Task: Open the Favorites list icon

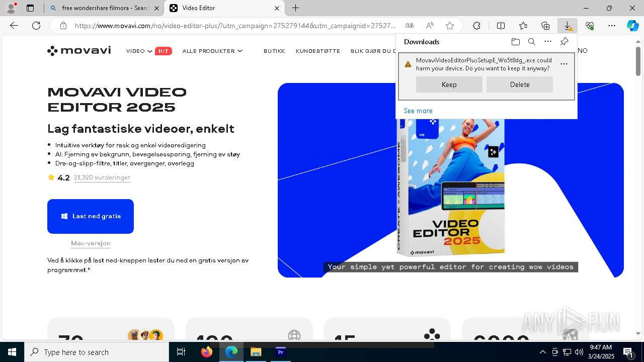Action: 523,26
